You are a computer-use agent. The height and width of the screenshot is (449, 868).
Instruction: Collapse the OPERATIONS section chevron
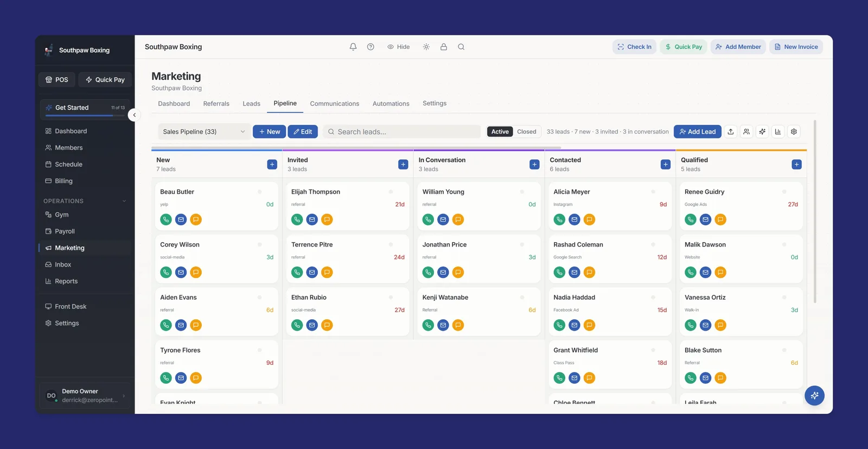coord(124,201)
